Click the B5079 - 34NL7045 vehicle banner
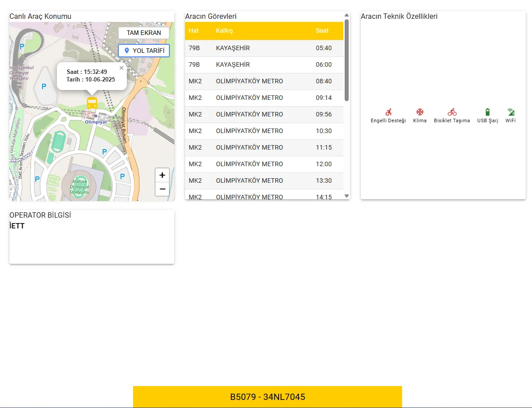 (x=268, y=397)
